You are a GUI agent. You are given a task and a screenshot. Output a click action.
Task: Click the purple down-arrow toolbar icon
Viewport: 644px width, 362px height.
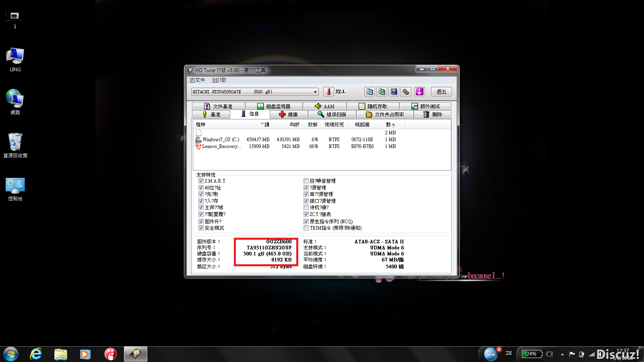click(419, 92)
